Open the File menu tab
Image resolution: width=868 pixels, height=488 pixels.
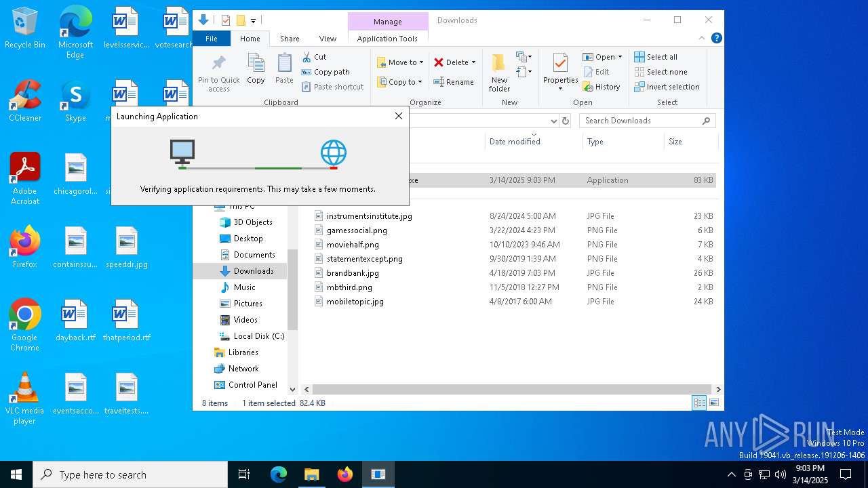click(x=212, y=39)
